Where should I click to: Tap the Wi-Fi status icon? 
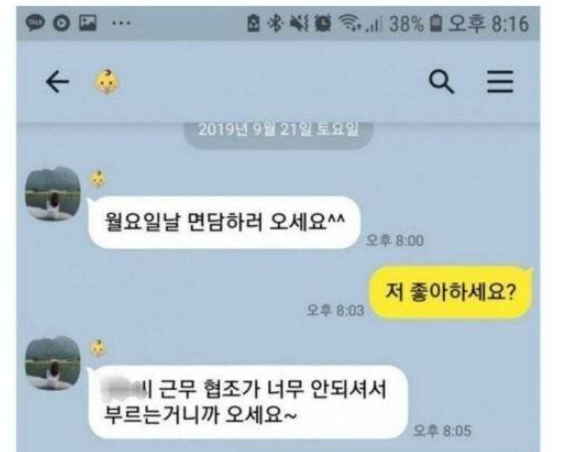[x=350, y=23]
